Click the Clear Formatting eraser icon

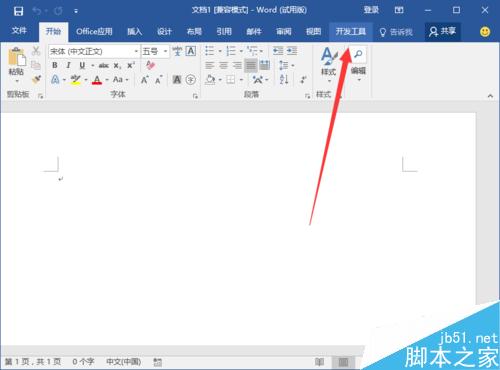click(150, 65)
